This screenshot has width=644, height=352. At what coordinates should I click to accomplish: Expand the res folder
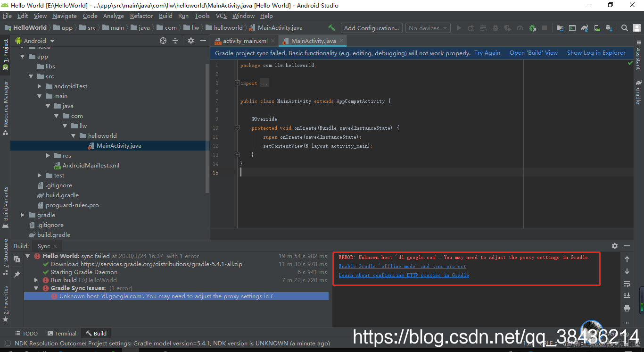pyautogui.click(x=48, y=155)
